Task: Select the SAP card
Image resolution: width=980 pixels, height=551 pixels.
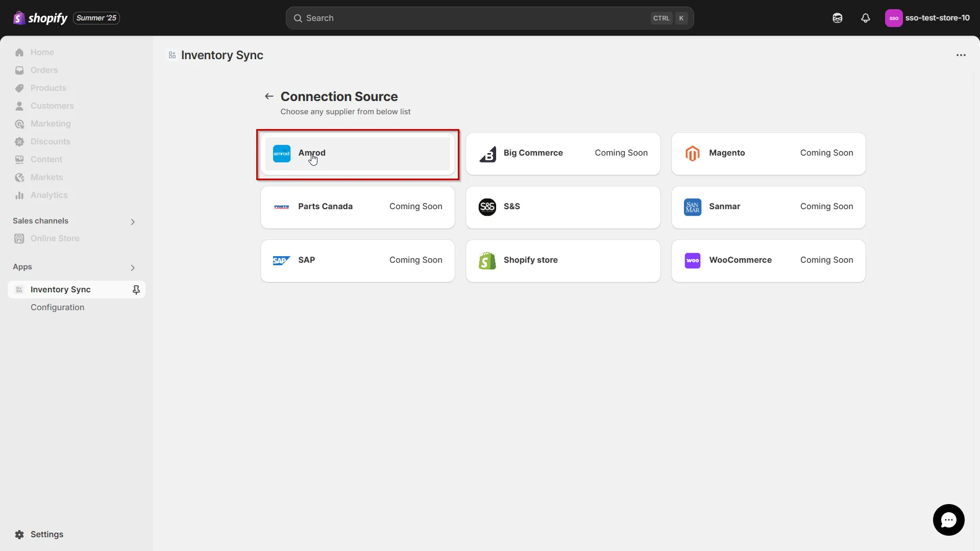Action: click(x=357, y=261)
